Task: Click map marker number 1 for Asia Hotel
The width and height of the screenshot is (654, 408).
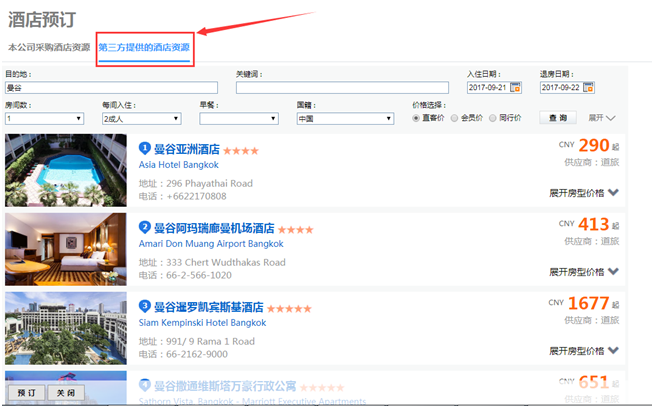Action: pyautogui.click(x=145, y=149)
